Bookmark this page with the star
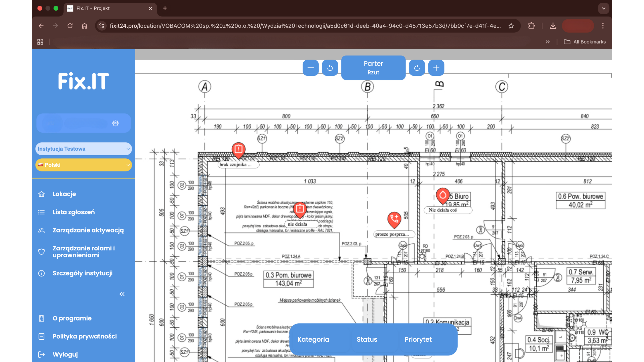The image size is (644, 362). (x=511, y=26)
